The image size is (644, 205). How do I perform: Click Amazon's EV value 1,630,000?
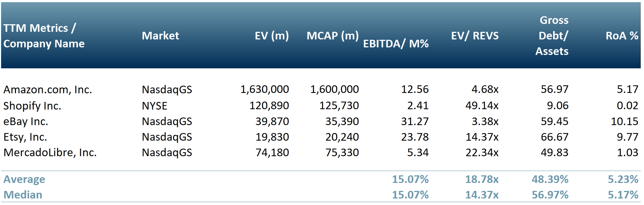point(264,89)
